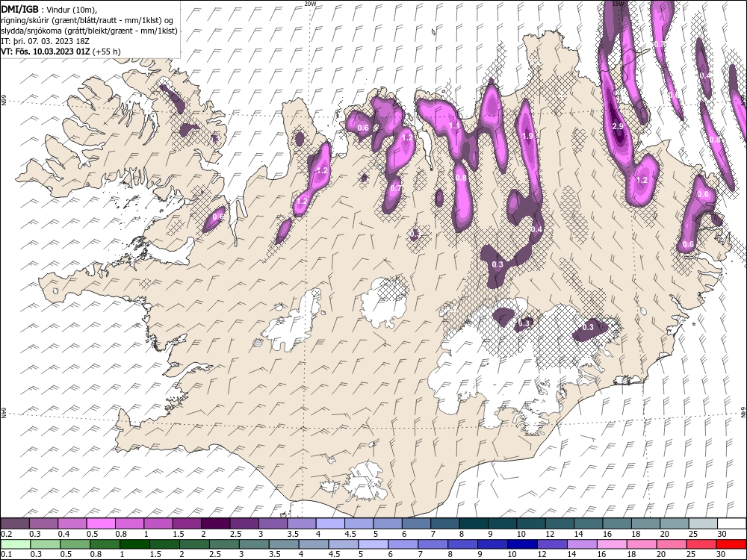Click the 15W longitude label at the top edge
Screen dimensions: 747x560
click(618, 4)
